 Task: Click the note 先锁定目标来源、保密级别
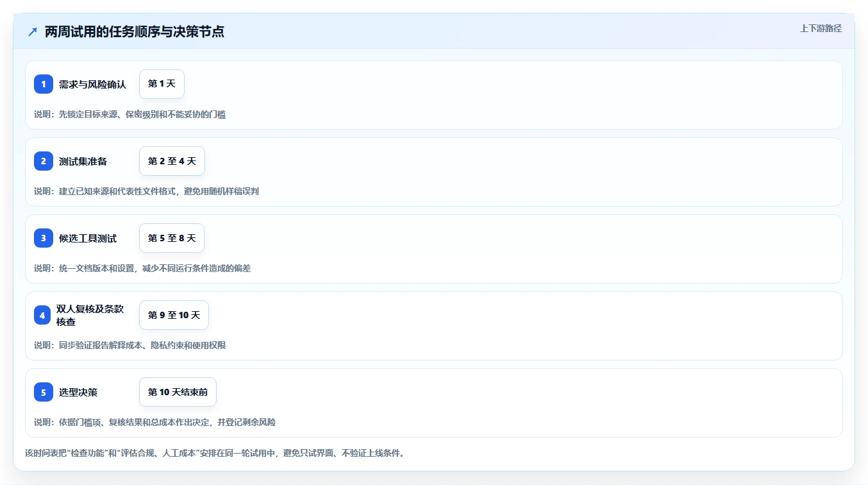[129, 114]
